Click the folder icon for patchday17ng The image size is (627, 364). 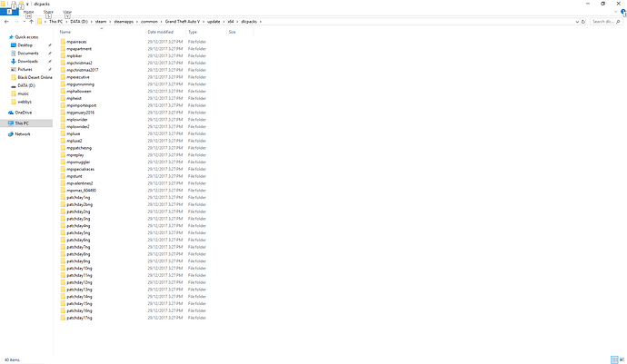(x=63, y=318)
